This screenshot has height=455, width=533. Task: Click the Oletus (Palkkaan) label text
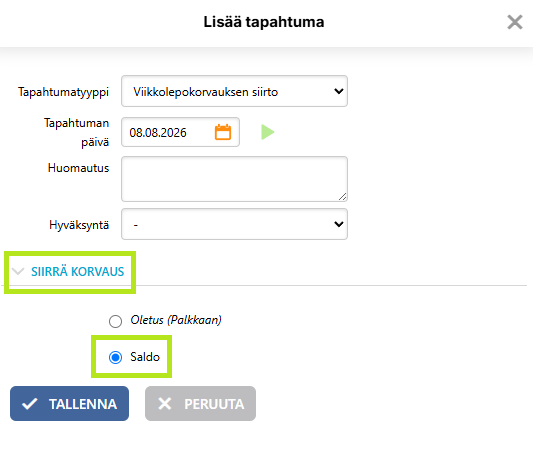176,320
